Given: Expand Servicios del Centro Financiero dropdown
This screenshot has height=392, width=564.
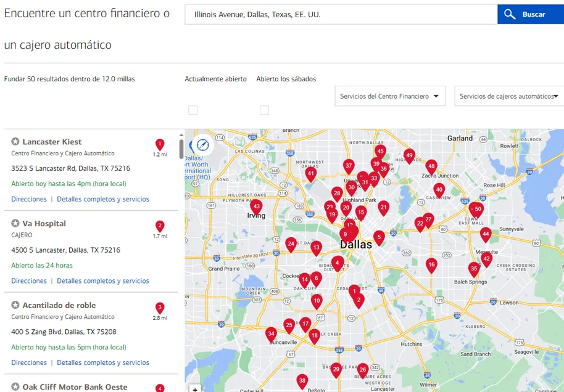Looking at the screenshot, I should pos(390,96).
